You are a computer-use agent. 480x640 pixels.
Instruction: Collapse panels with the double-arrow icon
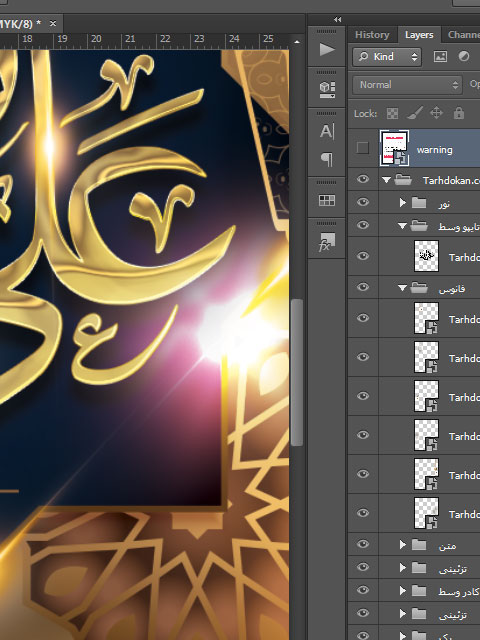point(338,19)
